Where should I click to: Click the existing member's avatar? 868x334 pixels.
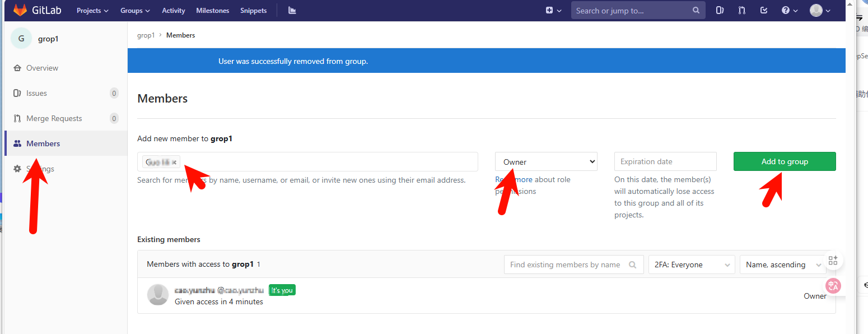pyautogui.click(x=158, y=295)
